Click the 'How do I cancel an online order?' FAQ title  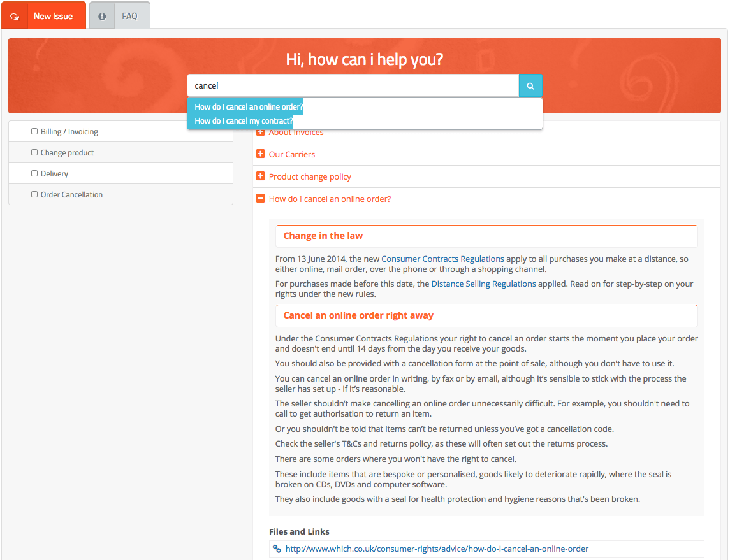click(x=330, y=199)
